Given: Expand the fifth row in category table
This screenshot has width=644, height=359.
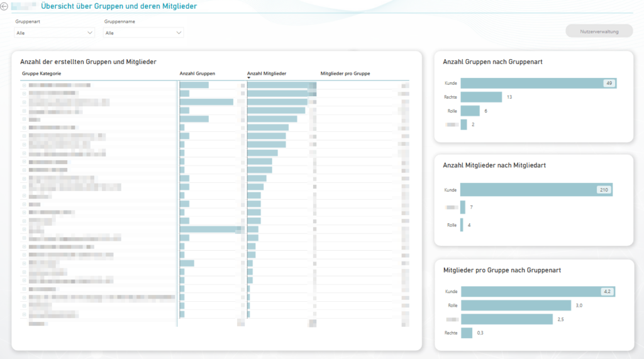Looking at the screenshot, I should (x=25, y=119).
